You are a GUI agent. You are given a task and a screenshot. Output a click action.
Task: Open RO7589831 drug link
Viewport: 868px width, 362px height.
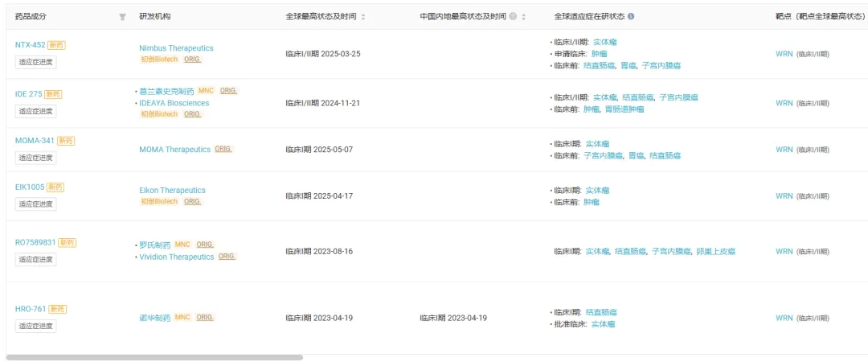[x=35, y=242]
